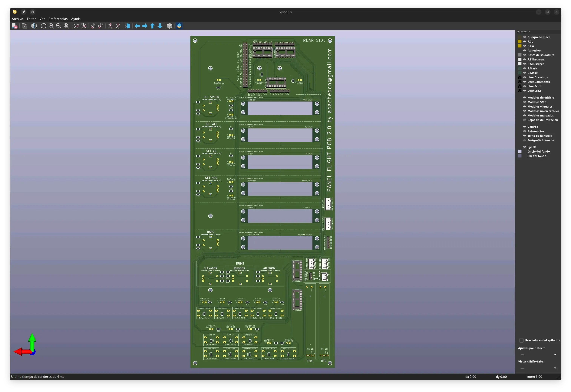
Task: Click the F.Cu color swatch
Action: pos(519,41)
